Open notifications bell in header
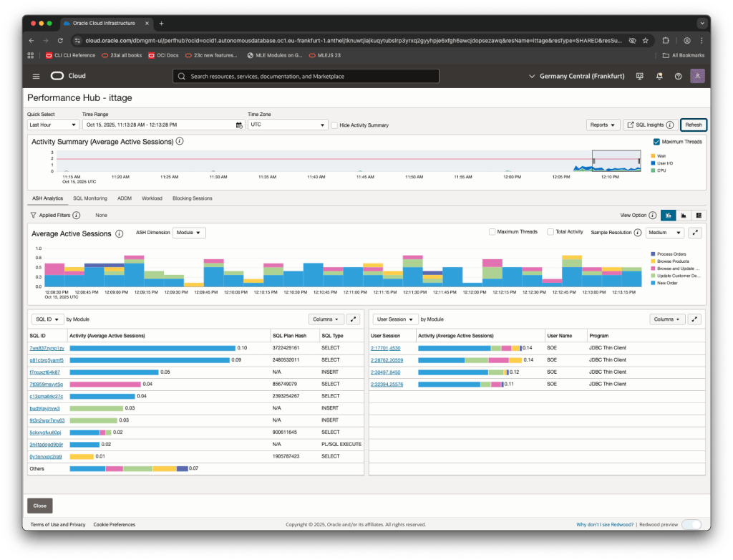733x560 pixels. [x=659, y=76]
